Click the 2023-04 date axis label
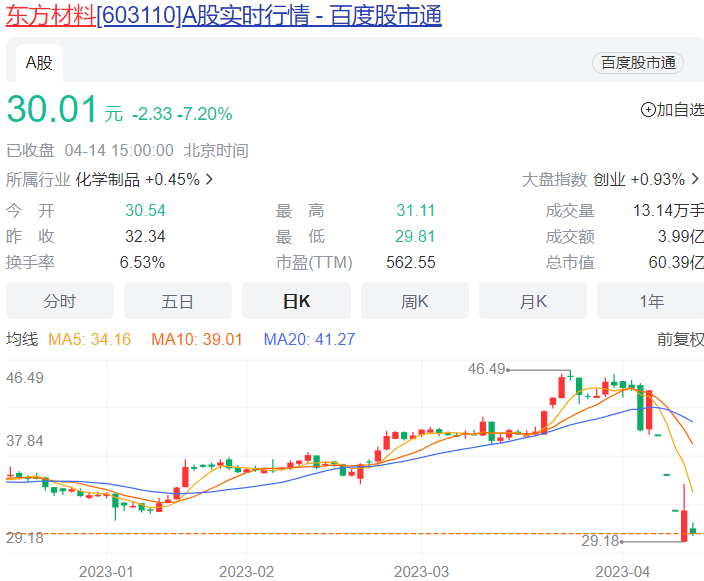The width and height of the screenshot is (704, 581). tap(623, 572)
